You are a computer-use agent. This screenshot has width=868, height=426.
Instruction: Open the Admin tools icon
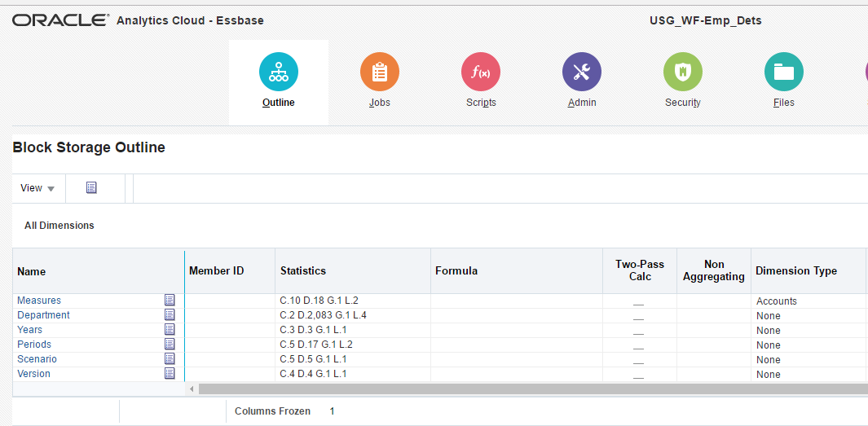[x=582, y=72]
